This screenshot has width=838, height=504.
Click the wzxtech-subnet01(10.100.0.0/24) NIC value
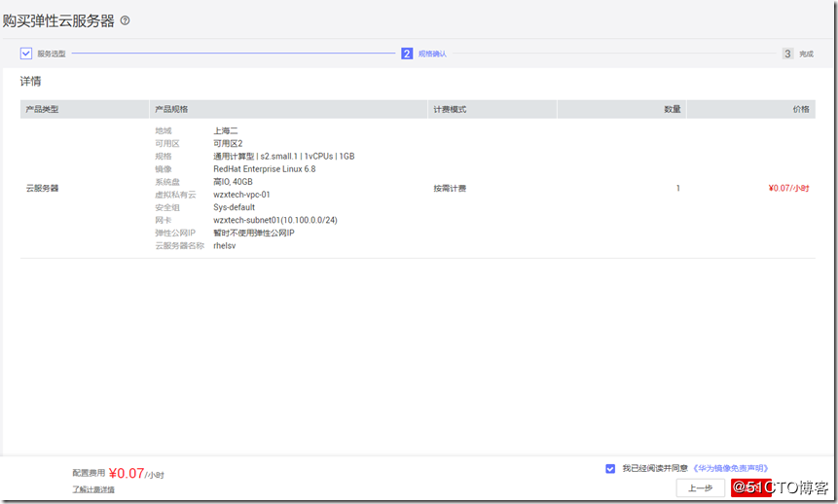tap(275, 221)
